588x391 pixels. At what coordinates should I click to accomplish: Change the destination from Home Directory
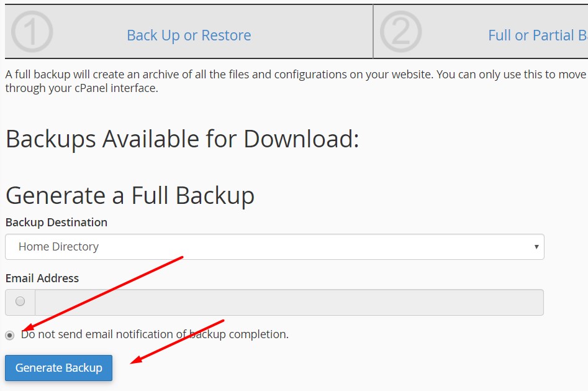[x=273, y=247]
